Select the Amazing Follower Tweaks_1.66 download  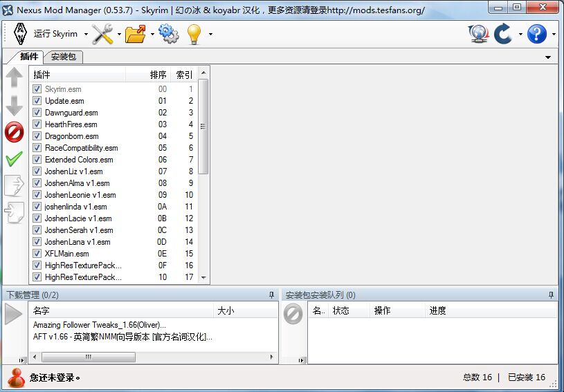pyautogui.click(x=100, y=325)
